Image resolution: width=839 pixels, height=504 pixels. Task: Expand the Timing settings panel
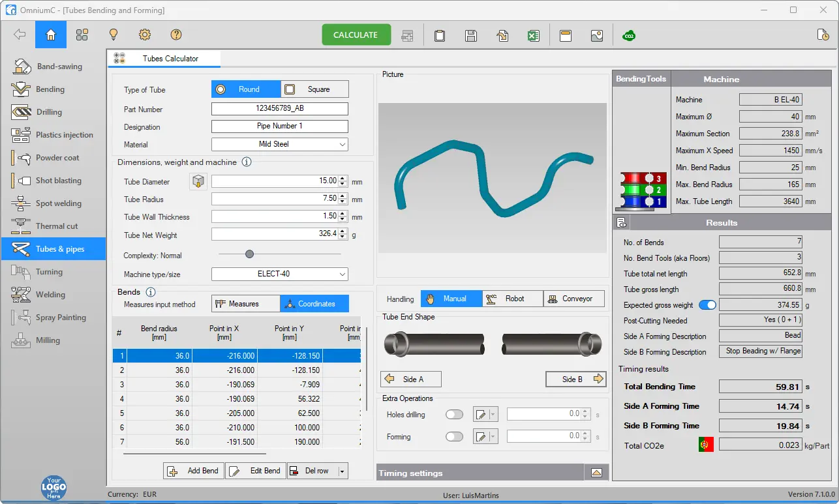(596, 473)
